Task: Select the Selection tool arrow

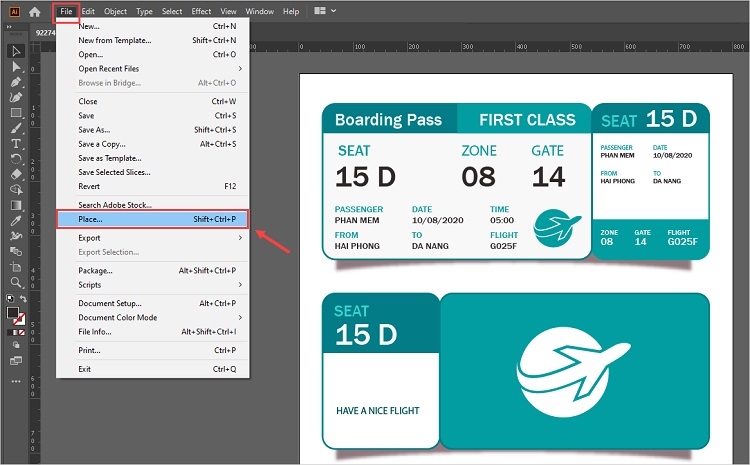Action: tap(16, 51)
